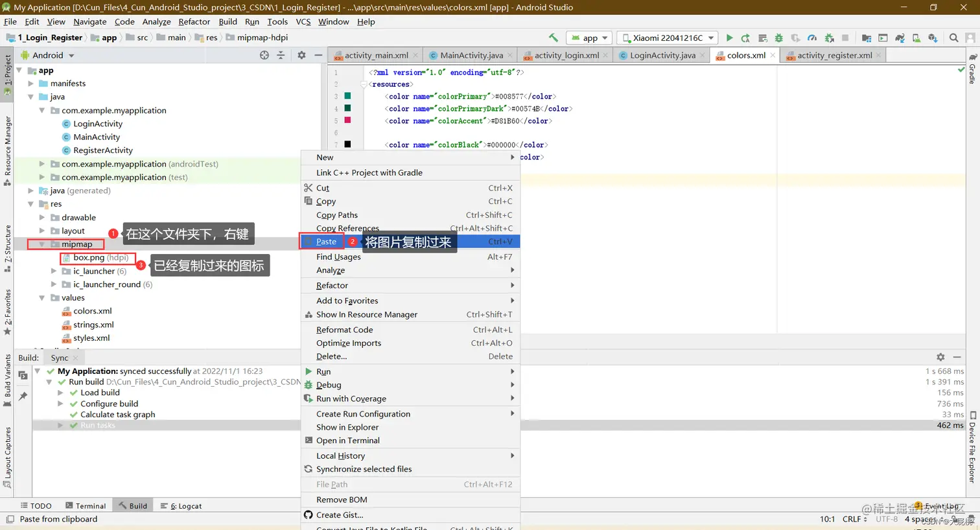Select RegisterActivity in project tree

coord(97,150)
